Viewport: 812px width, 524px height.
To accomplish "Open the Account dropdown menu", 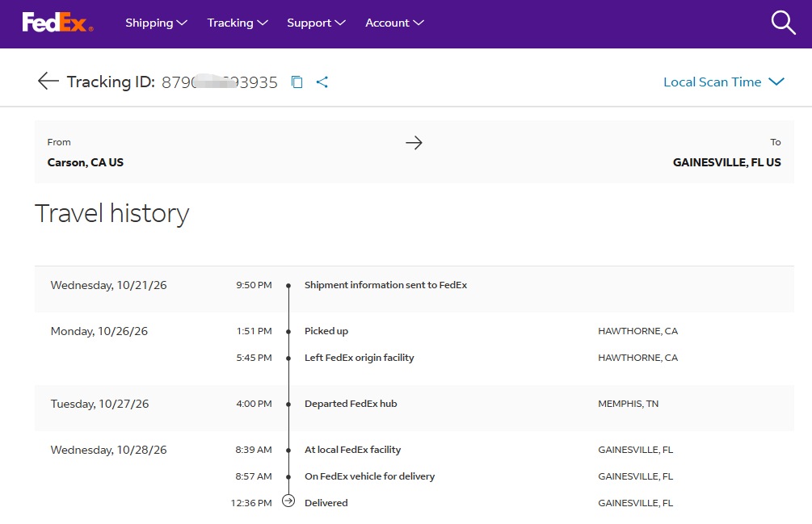I will pyautogui.click(x=394, y=23).
